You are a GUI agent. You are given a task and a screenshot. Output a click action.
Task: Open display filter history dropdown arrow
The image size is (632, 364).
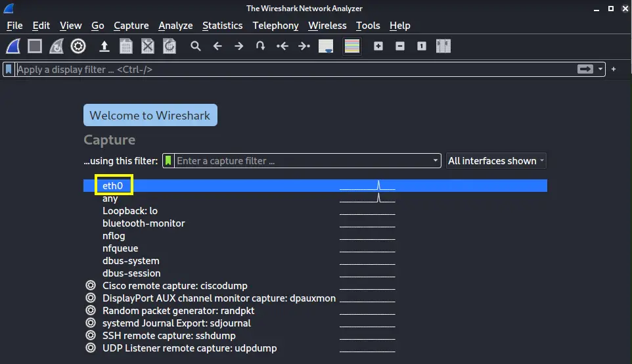[600, 69]
